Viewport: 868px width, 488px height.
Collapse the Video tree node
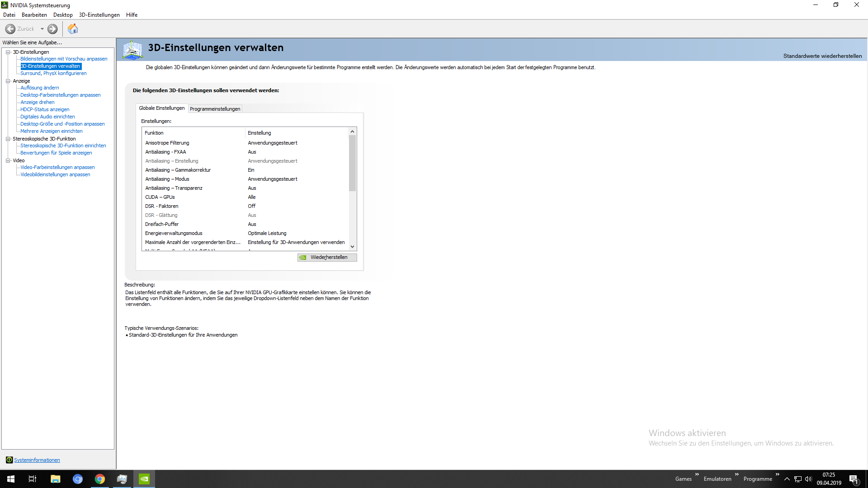[x=8, y=160]
